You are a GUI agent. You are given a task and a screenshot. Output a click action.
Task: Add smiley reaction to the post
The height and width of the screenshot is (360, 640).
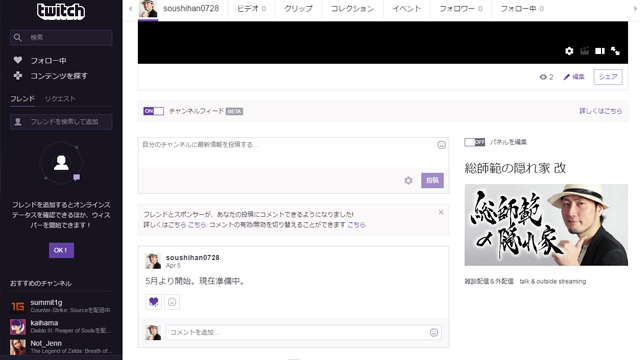[x=172, y=302]
